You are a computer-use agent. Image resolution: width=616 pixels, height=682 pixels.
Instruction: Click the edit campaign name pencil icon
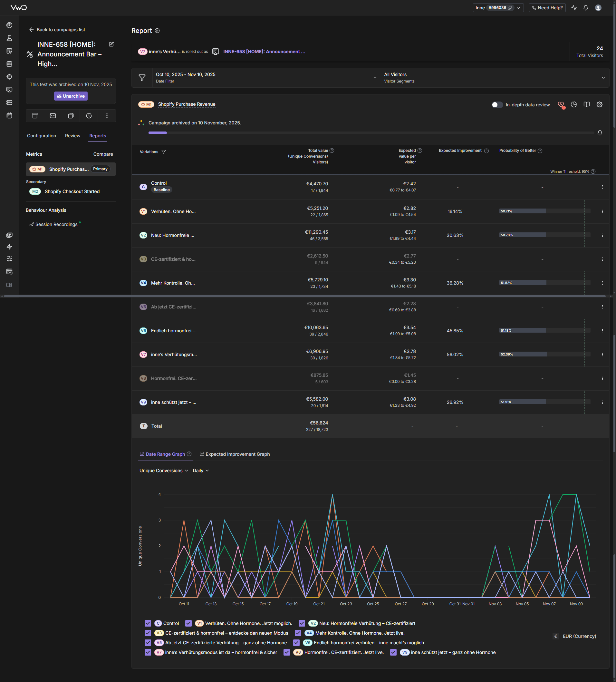111,44
